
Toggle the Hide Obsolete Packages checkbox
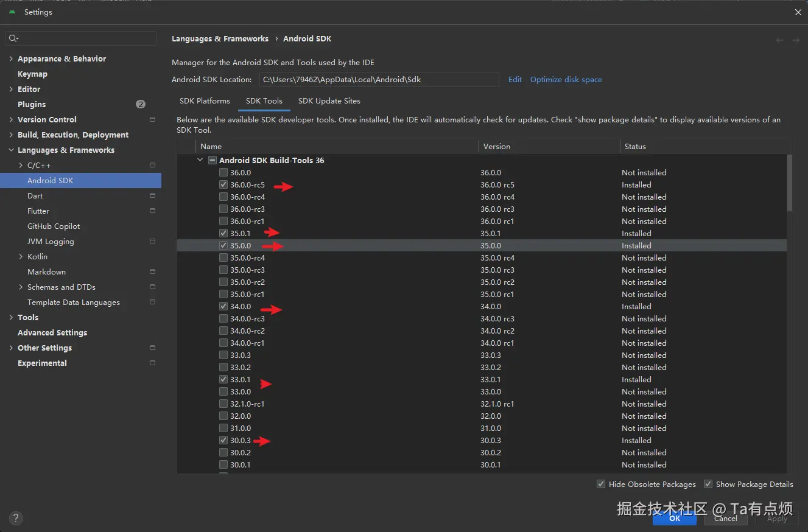pyautogui.click(x=601, y=484)
